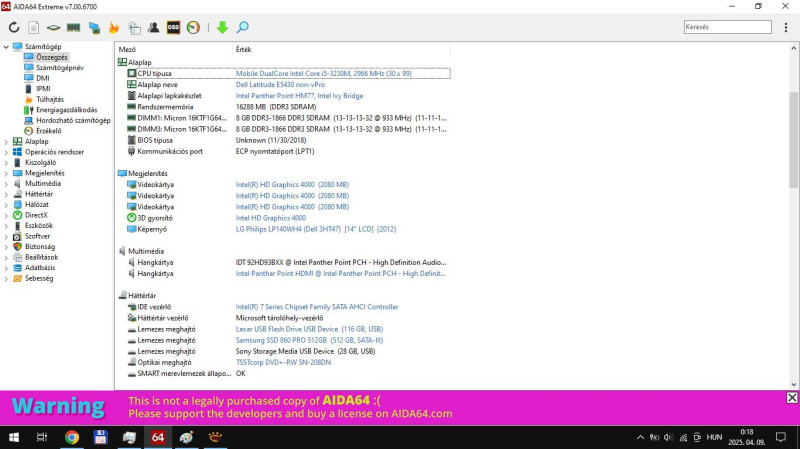Open the TSSTcorp DVD+-RW SN-208DN link
Viewport: 800px width, 449px height.
(x=283, y=362)
